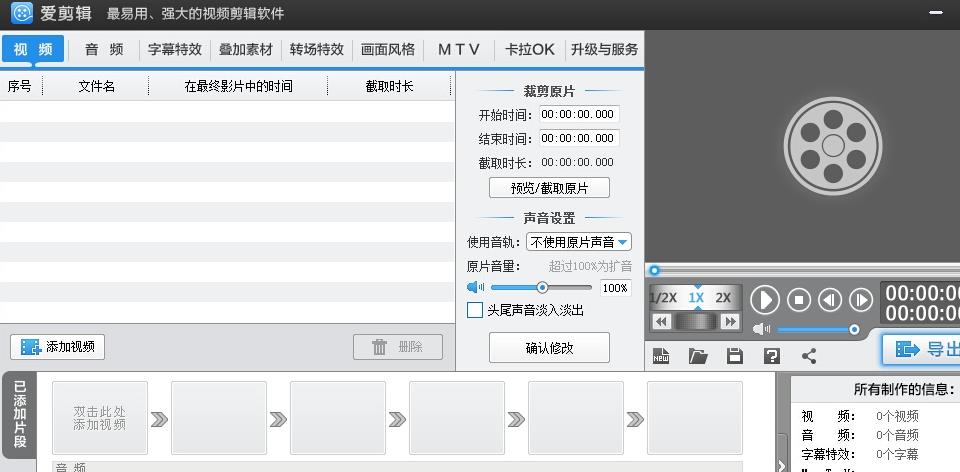The height and width of the screenshot is (472, 960).
Task: Switch to the 叠加素材 tab
Action: tap(246, 50)
